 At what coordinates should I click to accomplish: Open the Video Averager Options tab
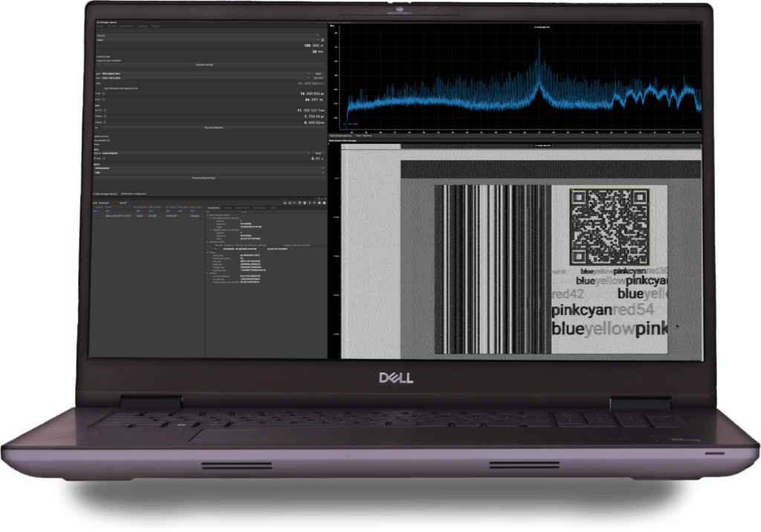[x=105, y=194]
